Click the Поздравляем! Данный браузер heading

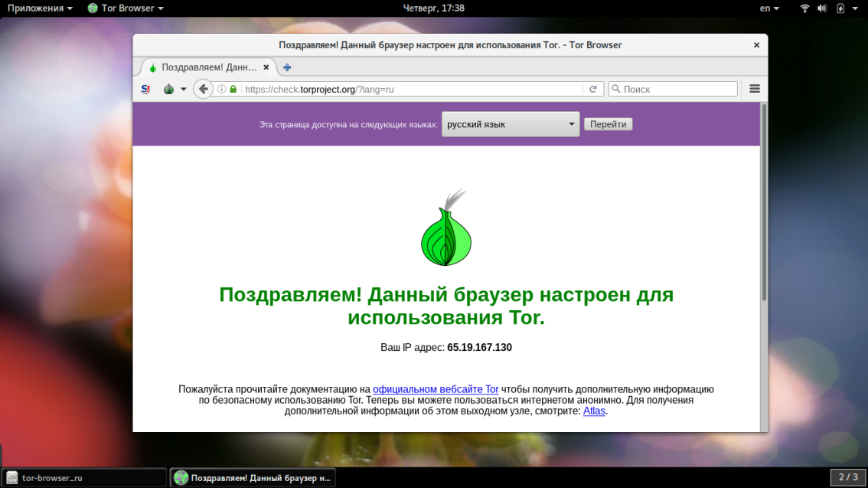(446, 306)
